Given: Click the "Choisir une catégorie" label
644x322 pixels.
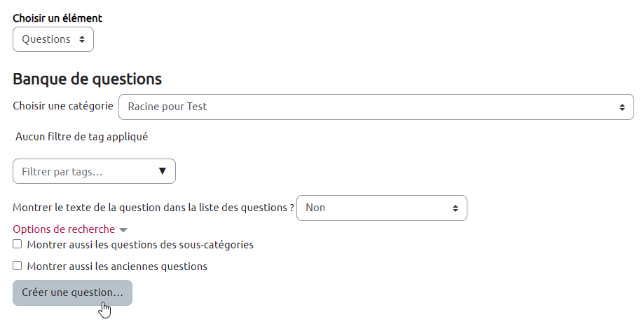Looking at the screenshot, I should tap(63, 106).
